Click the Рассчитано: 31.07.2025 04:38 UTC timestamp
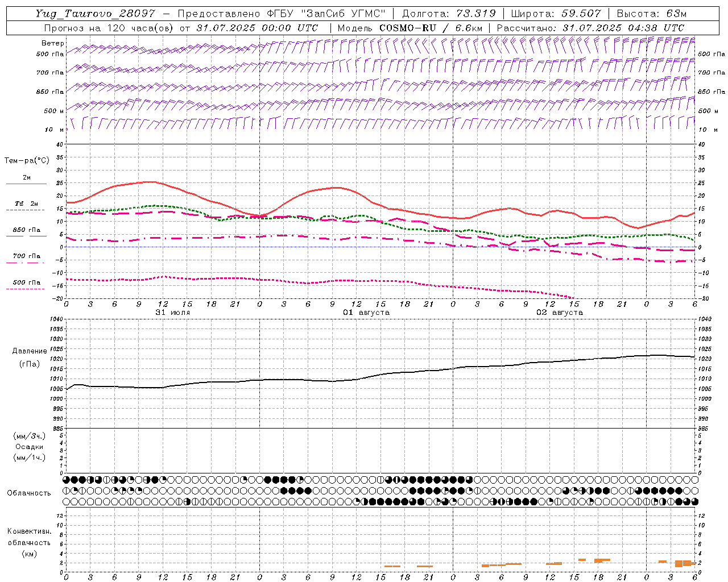This screenshot has width=728, height=582. (591, 28)
